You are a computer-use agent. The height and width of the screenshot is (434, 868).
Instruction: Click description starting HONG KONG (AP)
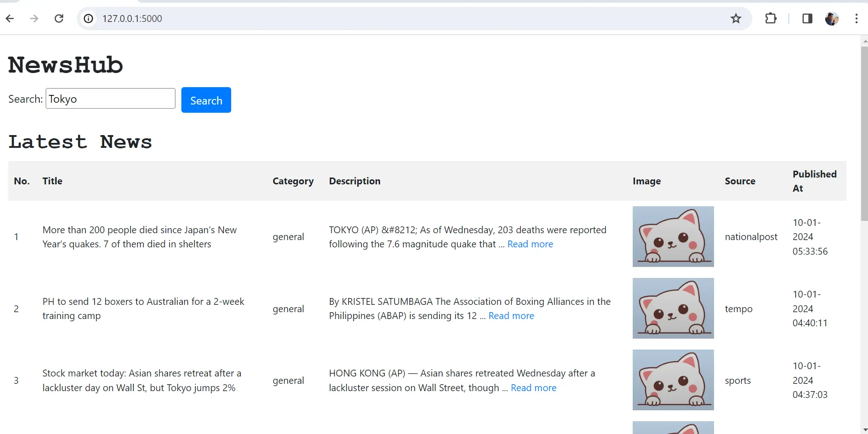(462, 381)
